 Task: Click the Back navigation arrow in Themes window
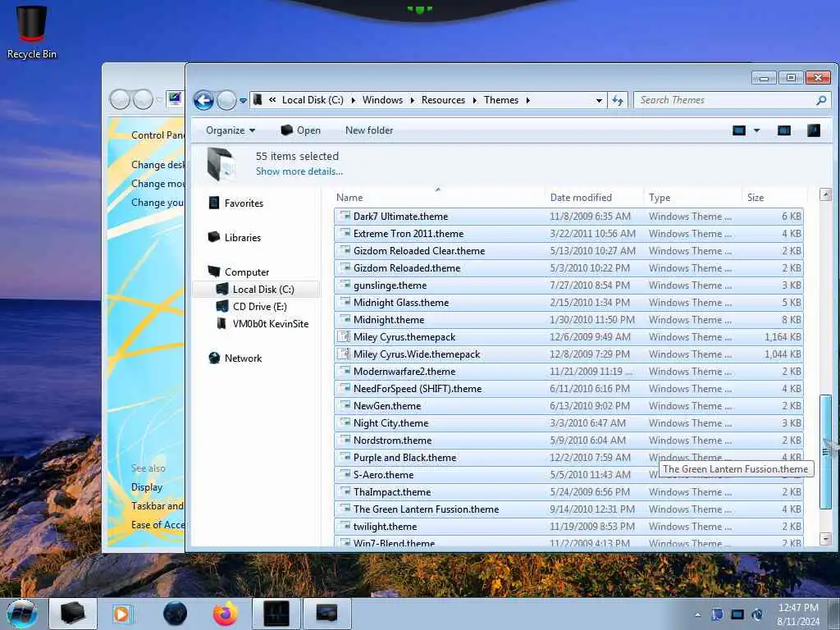pos(203,100)
